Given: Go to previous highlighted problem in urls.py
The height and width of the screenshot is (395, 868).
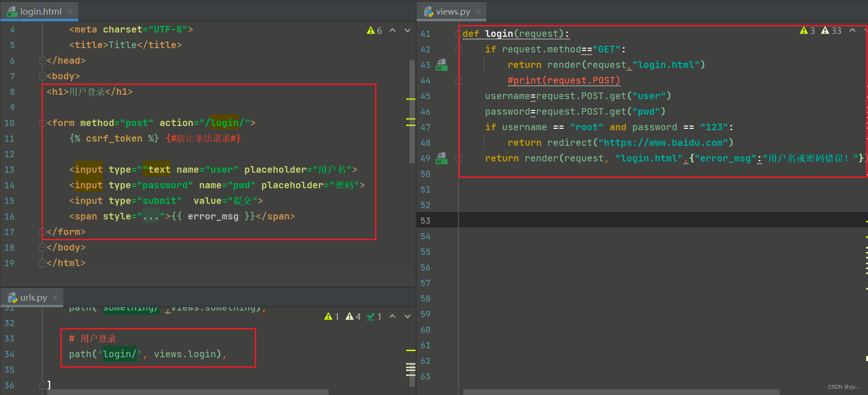Looking at the screenshot, I should [x=392, y=316].
